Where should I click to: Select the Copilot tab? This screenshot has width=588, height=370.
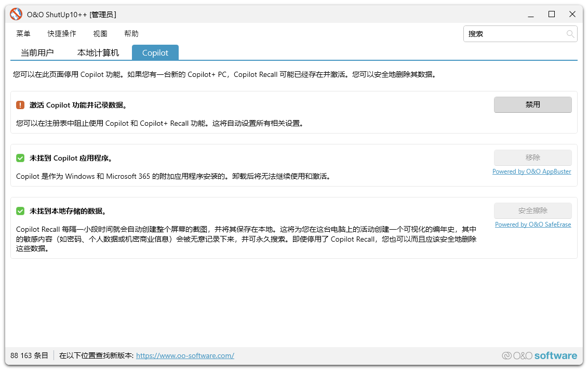[x=155, y=52]
